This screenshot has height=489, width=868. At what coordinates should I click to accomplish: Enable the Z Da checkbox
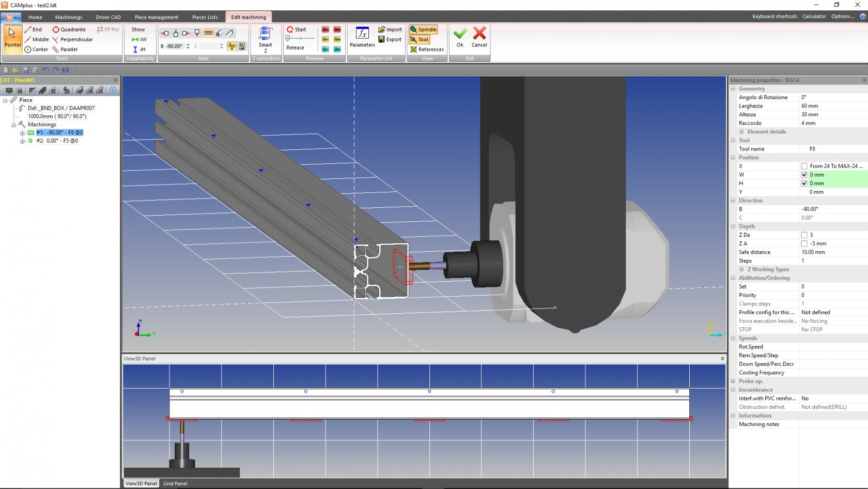pos(804,235)
